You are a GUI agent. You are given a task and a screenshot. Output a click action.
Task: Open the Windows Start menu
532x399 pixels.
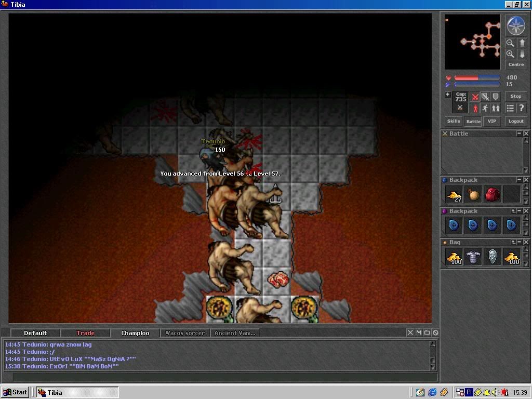coord(15,393)
